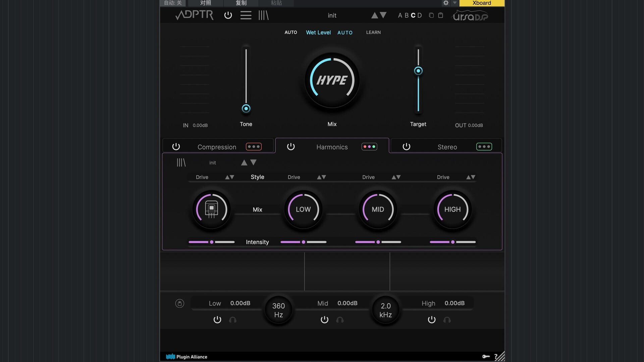Click the HYPE Mix knob
The height and width of the screenshot is (362, 644).
tap(332, 80)
